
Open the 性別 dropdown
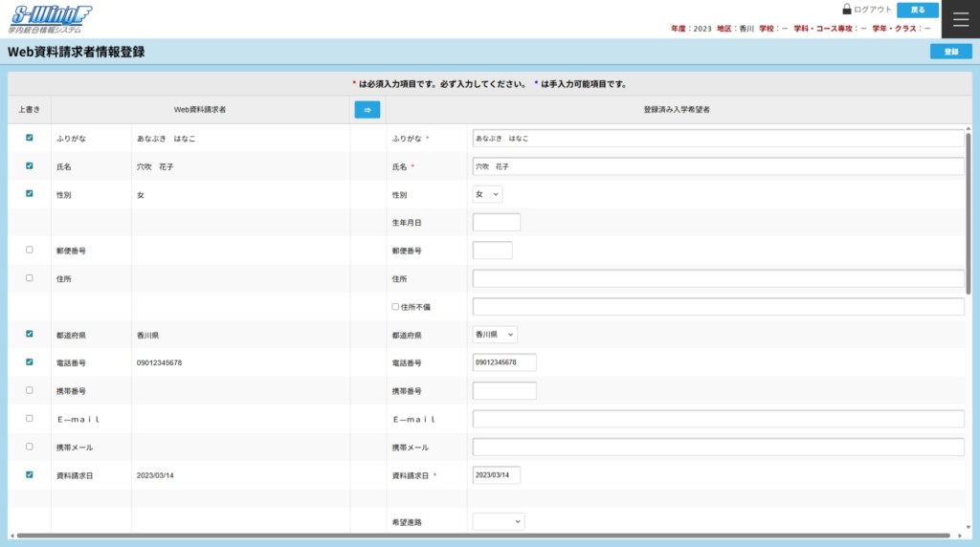487,194
